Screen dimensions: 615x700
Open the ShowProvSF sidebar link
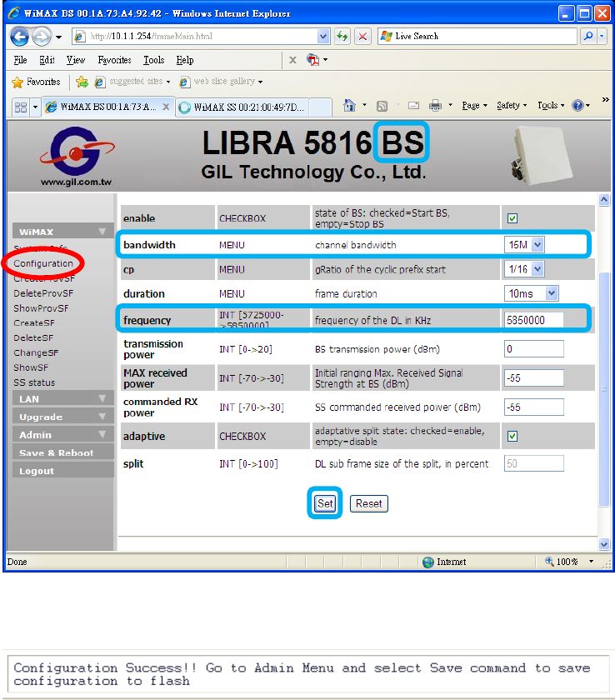41,308
